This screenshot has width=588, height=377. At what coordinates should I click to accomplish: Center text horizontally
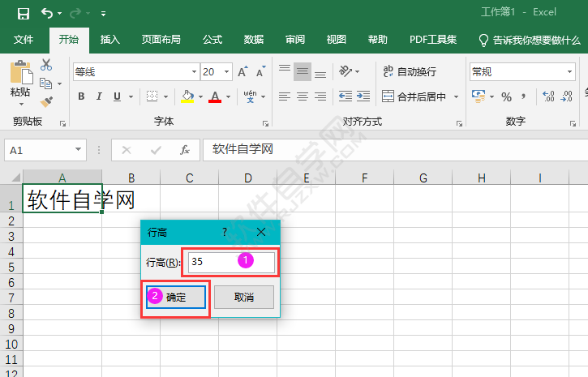coord(303,96)
